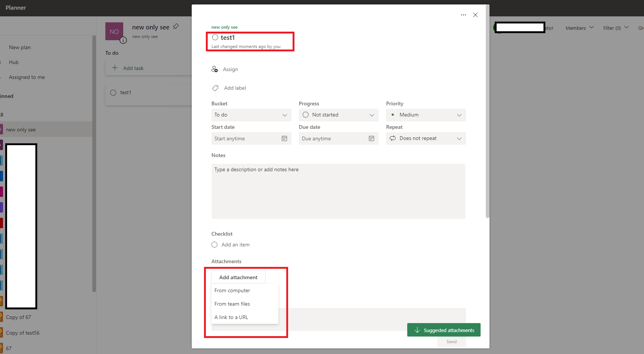Viewport: 644px width, 354px height.
Task: Open the Due date calendar picker
Action: coord(371,138)
